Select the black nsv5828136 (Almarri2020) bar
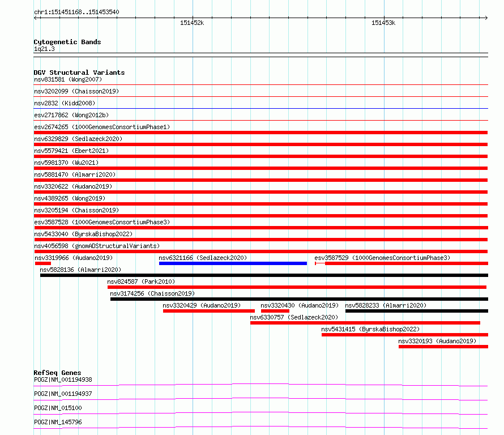Image resolution: width=504 pixels, height=435 pixels. (264, 275)
